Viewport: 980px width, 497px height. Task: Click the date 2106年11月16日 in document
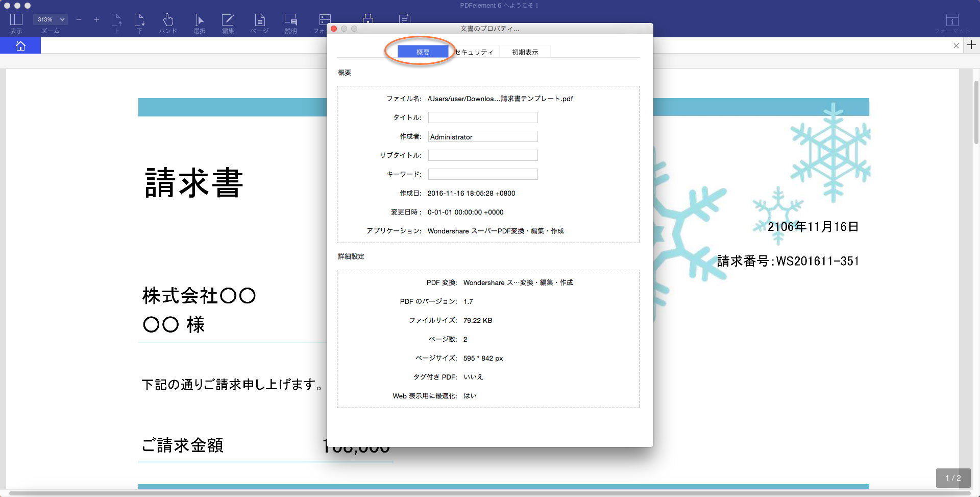click(813, 227)
